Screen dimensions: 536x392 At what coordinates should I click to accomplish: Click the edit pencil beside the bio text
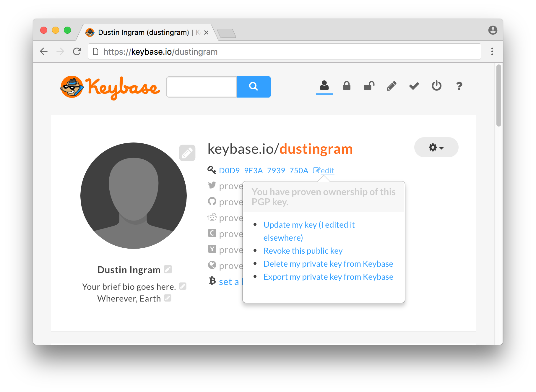(183, 286)
